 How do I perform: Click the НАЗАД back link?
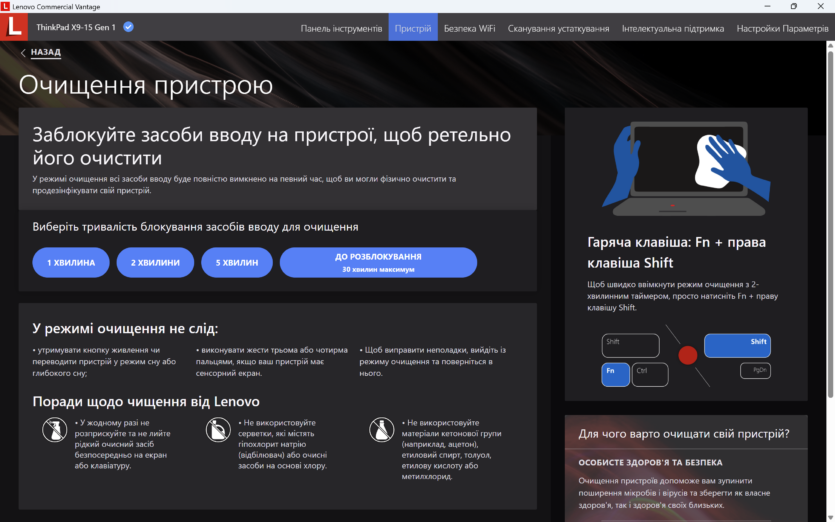(x=46, y=52)
